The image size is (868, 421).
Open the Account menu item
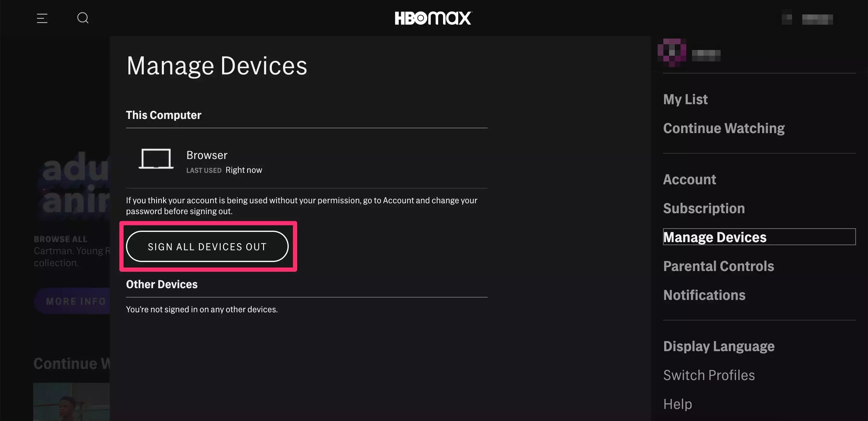pyautogui.click(x=689, y=179)
